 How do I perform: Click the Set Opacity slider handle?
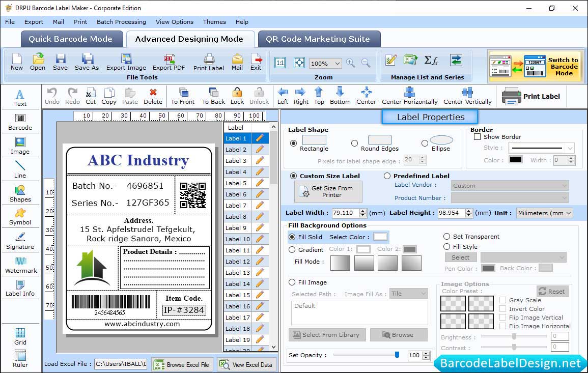(397, 355)
